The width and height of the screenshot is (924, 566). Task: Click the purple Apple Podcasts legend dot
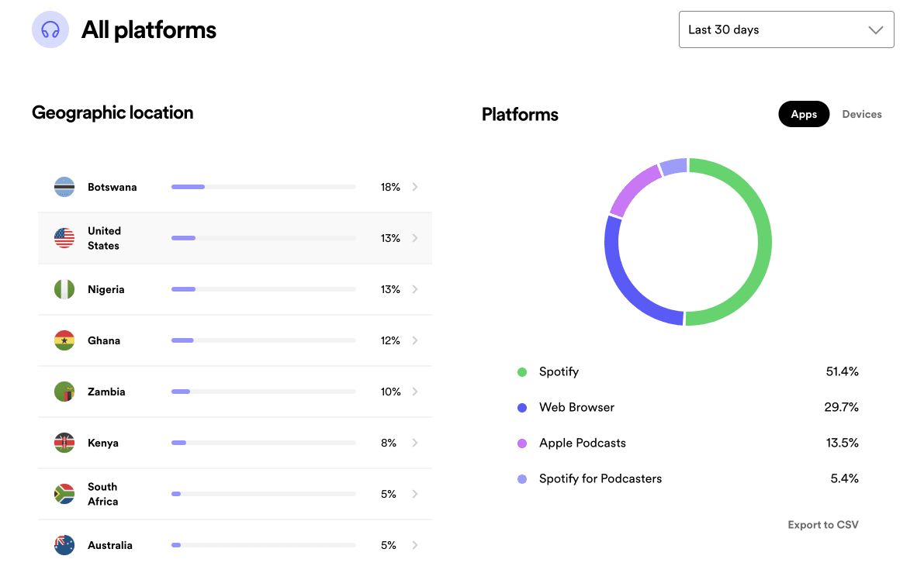coord(521,443)
